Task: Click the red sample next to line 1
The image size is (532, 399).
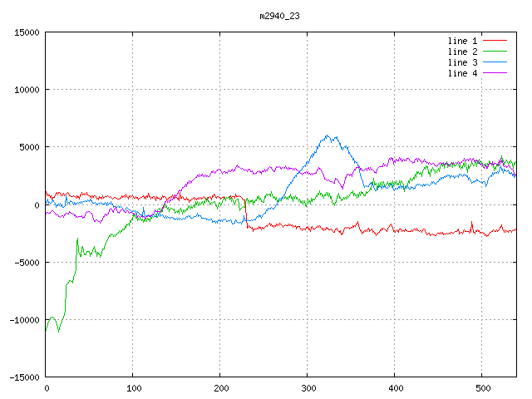Action: pyautogui.click(x=495, y=41)
